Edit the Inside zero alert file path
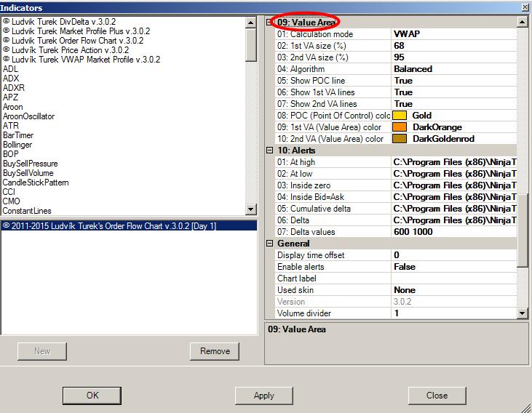The height and width of the screenshot is (413, 532). tap(454, 185)
